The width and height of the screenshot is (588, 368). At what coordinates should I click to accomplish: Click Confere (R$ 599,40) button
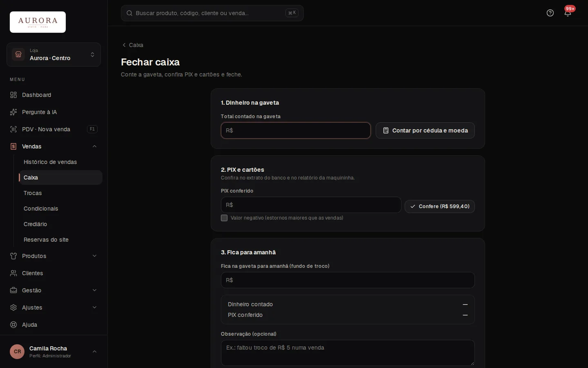click(x=440, y=206)
